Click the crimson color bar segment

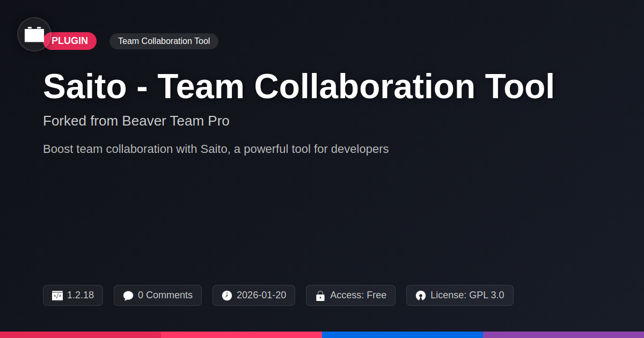click(80, 335)
